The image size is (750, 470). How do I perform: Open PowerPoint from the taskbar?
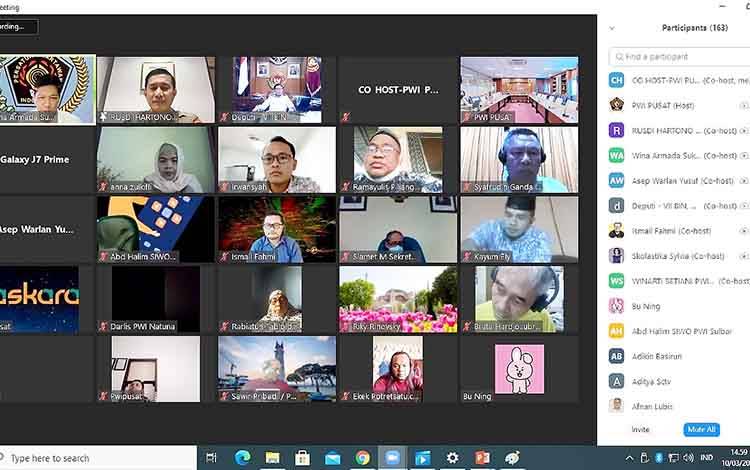482,458
